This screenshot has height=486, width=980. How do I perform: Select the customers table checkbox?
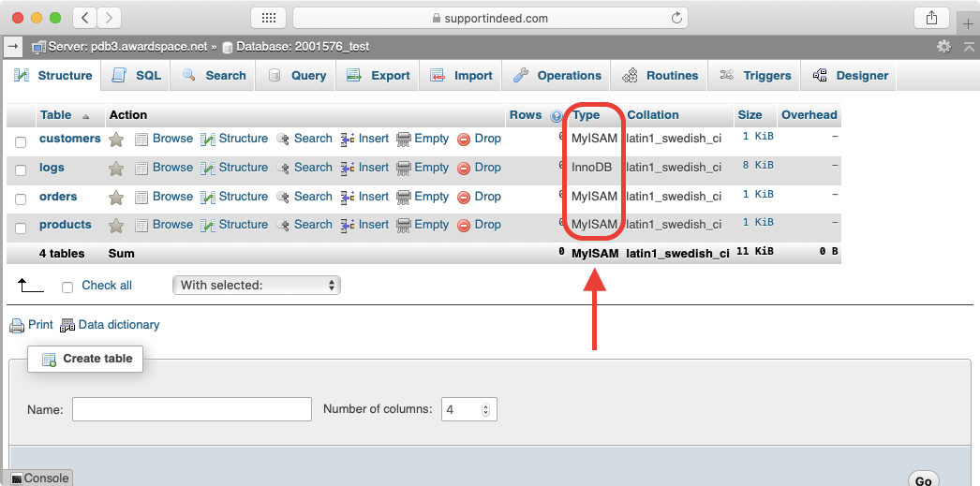(21, 141)
